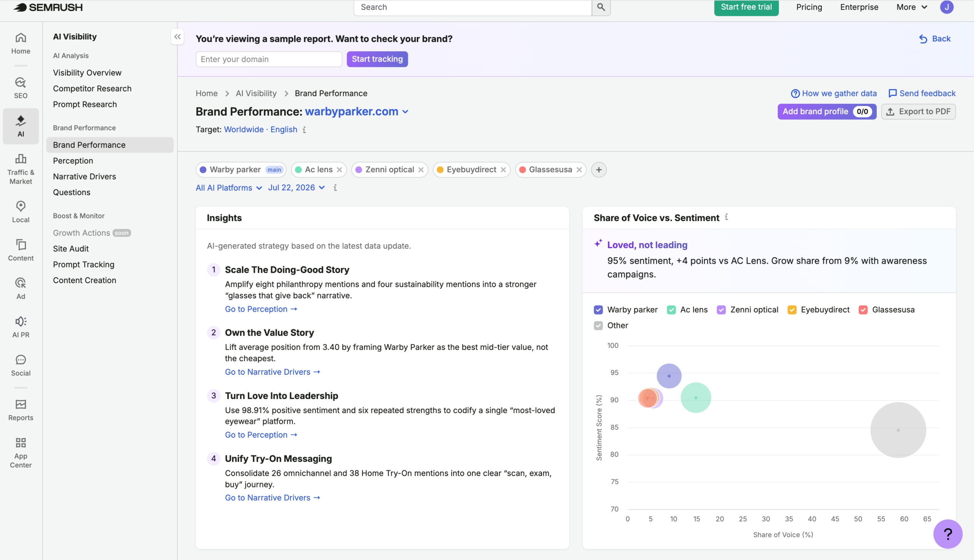The height and width of the screenshot is (560, 974).
Task: Select Narrative Drivers in sidebar
Action: [84, 177]
